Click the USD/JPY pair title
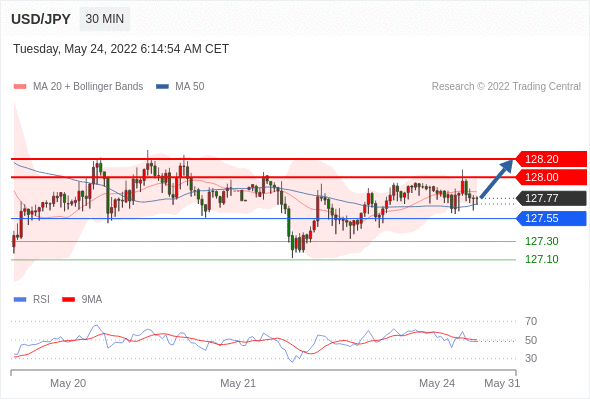The width and height of the screenshot is (590, 400). coord(41,19)
